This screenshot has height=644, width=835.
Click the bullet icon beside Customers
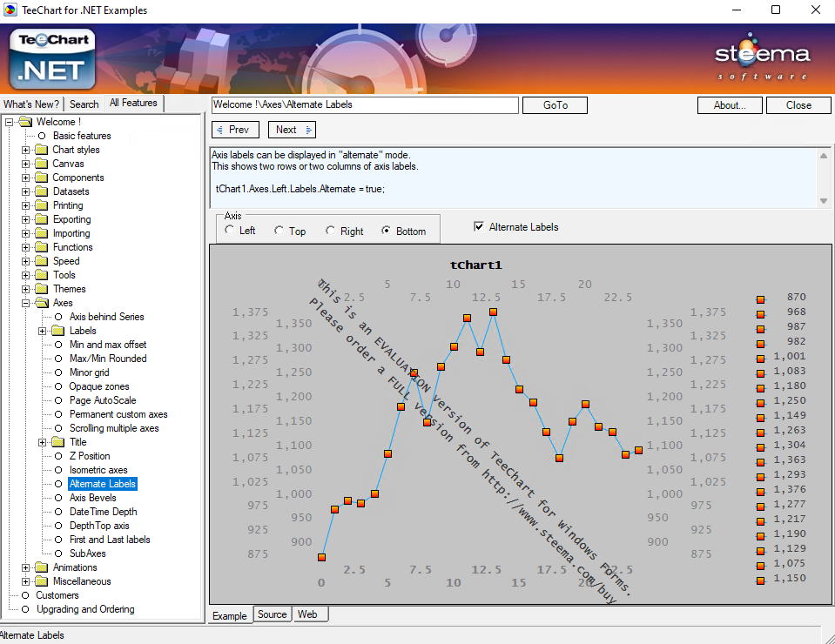pos(25,595)
